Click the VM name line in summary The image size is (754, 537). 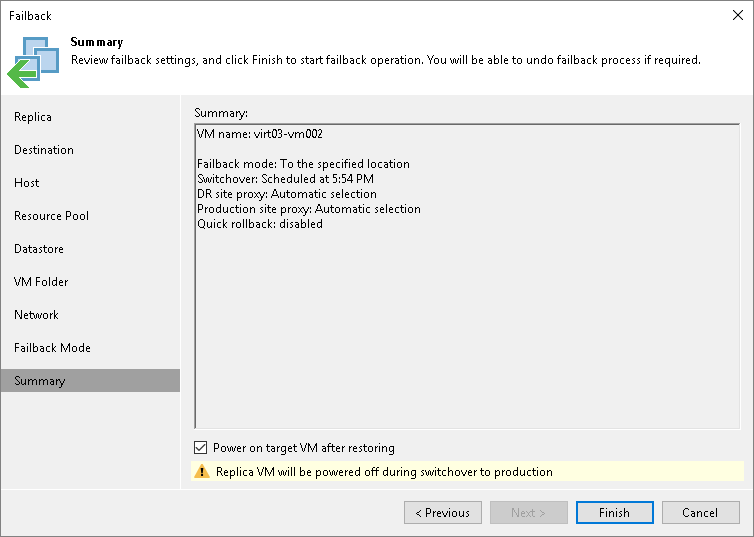click(x=260, y=134)
